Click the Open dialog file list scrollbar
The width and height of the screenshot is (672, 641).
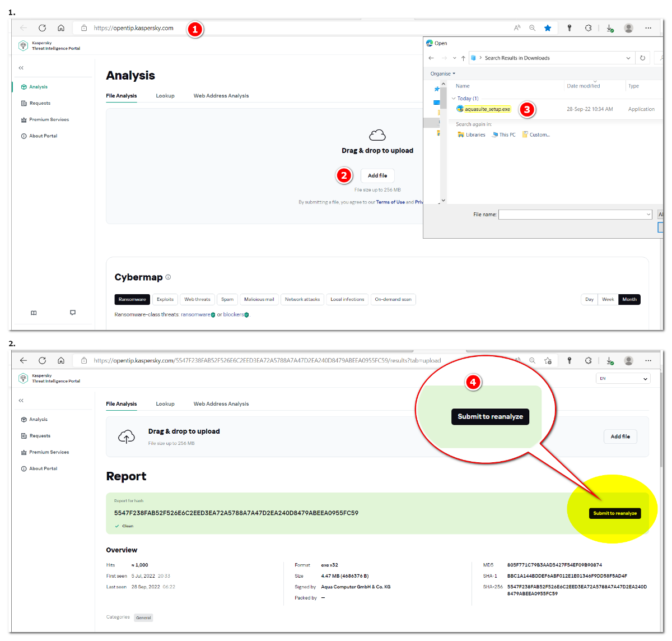(x=443, y=140)
